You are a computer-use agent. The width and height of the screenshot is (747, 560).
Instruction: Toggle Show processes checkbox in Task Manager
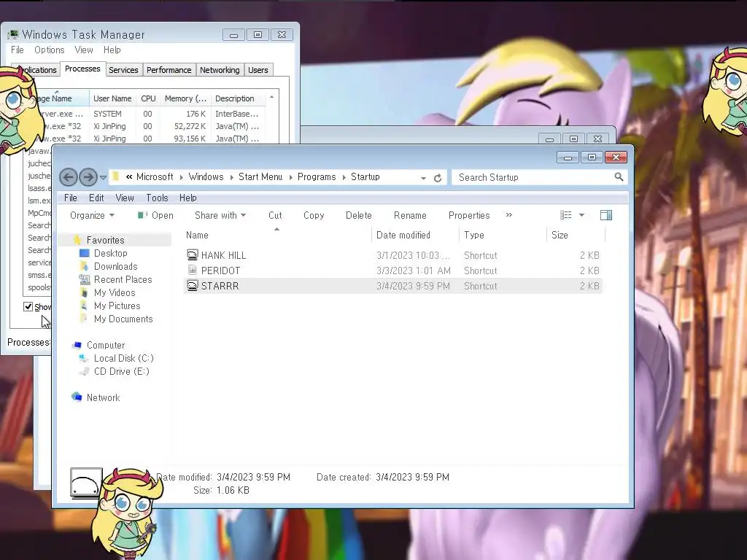pyautogui.click(x=28, y=307)
